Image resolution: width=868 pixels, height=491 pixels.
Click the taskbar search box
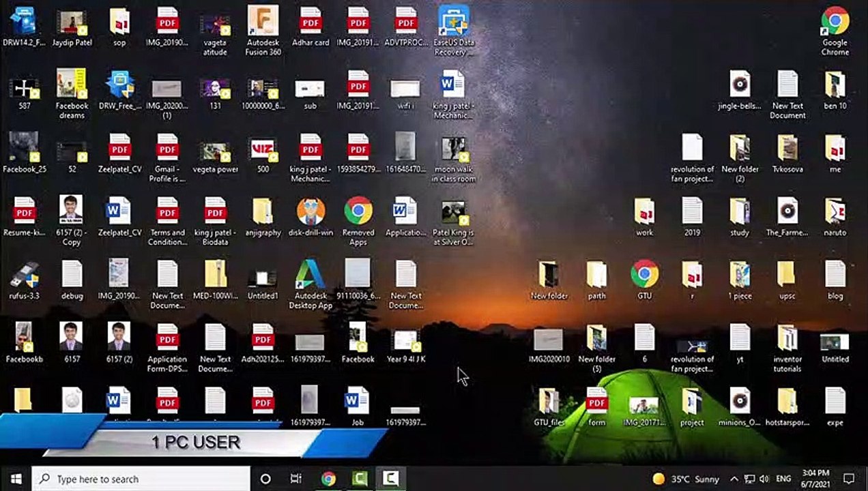(141, 479)
